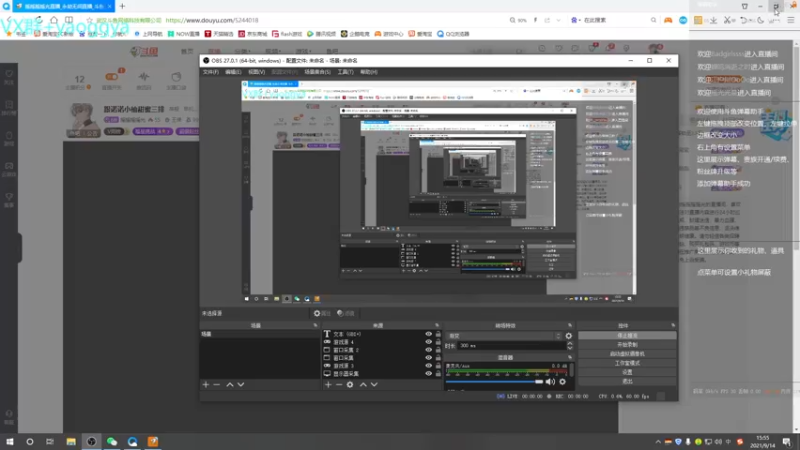Screen dimensions: 800x450
Task: Click 退出 to exit OBS
Action: pos(627,382)
